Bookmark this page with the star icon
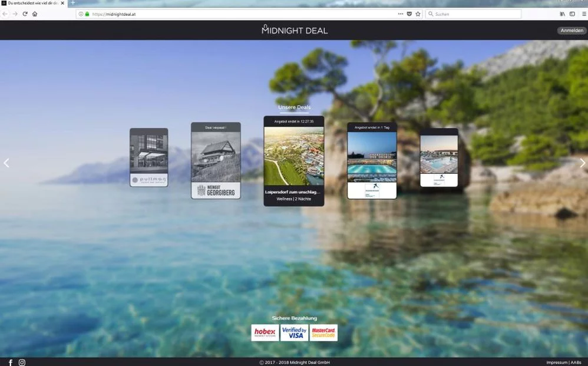 point(418,14)
